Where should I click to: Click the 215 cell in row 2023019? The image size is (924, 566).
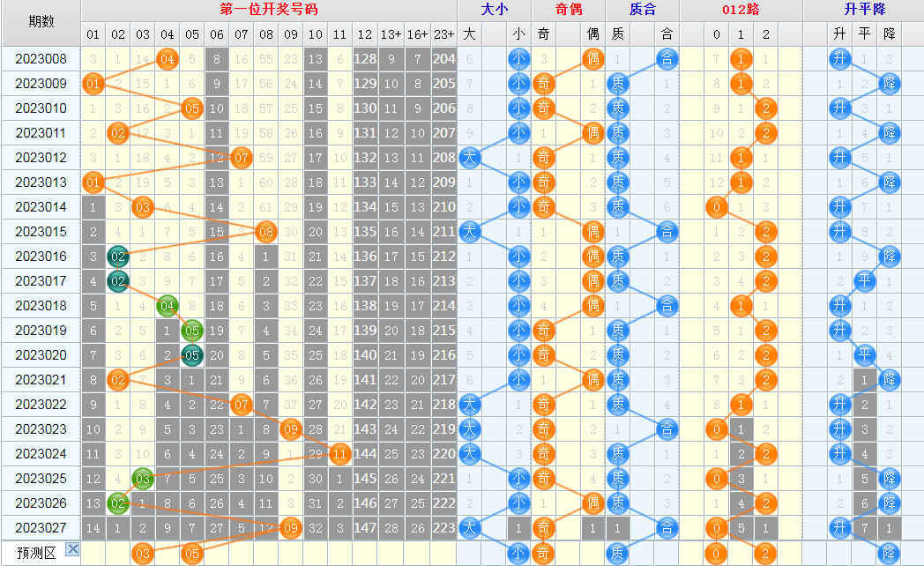click(x=443, y=331)
